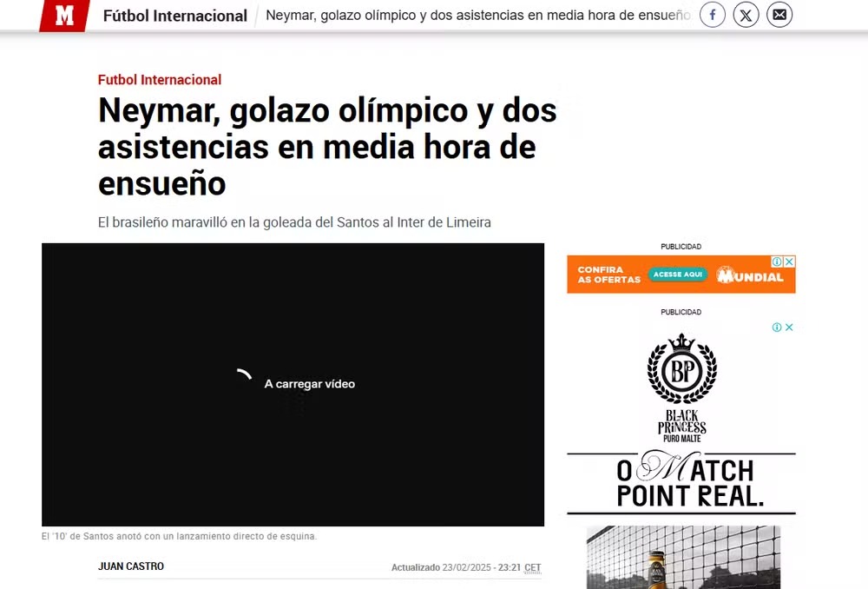Click the article title in sticky header
The width and height of the screenshot is (868, 589).
477,16
